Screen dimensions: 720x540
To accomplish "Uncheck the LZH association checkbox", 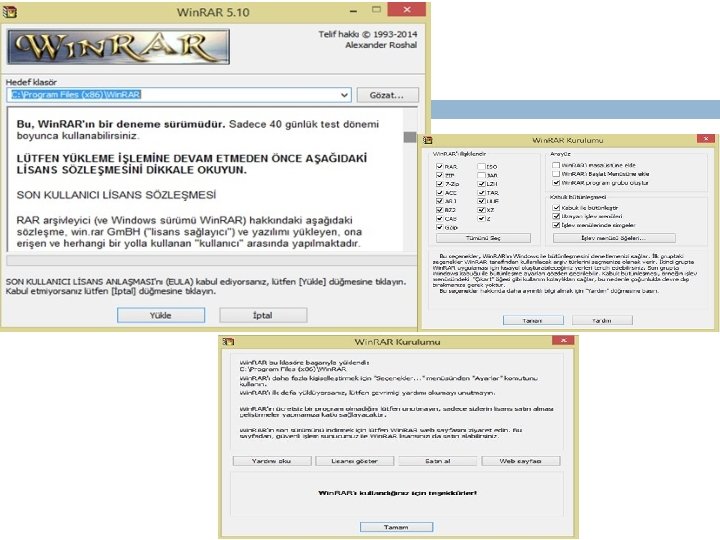I will pos(481,184).
